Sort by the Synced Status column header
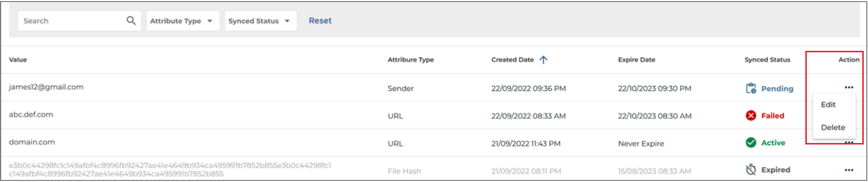The image size is (868, 182). point(767,59)
